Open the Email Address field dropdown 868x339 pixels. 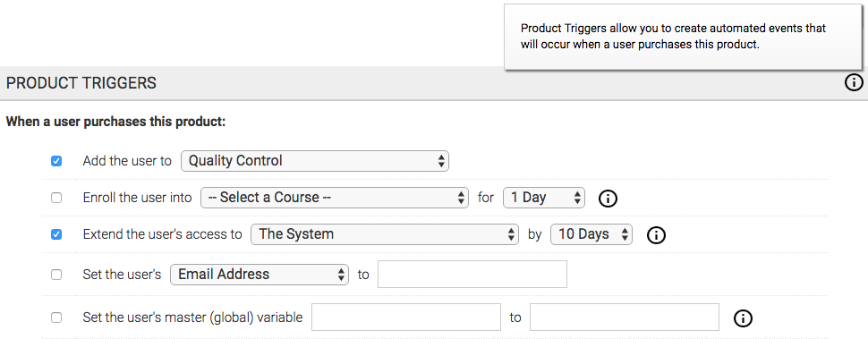[x=260, y=275]
